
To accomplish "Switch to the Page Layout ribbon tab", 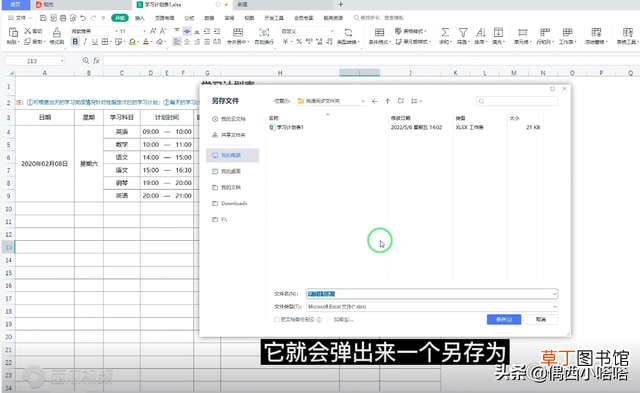I will click(164, 18).
